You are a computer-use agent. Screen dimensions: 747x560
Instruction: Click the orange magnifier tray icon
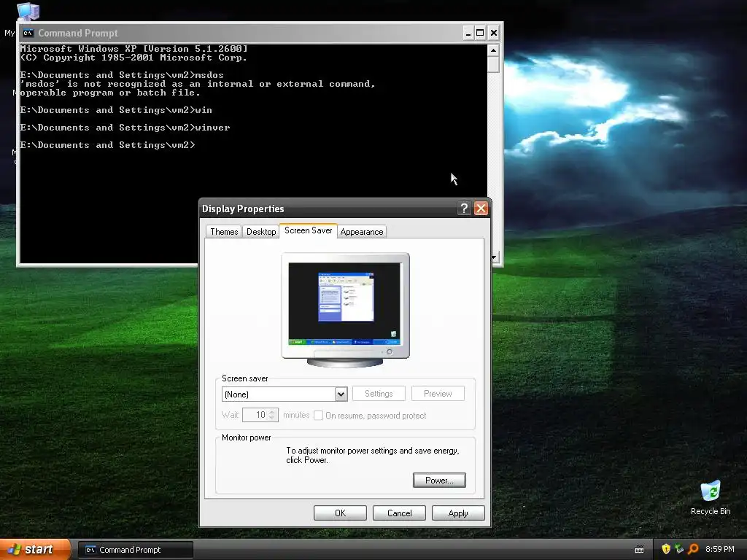coord(693,549)
